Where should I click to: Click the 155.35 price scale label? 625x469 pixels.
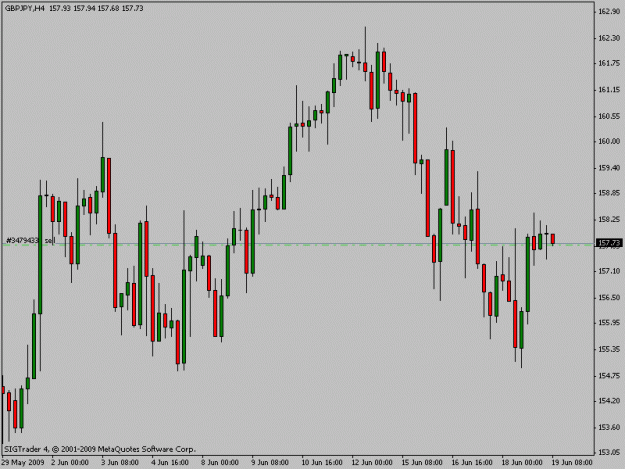609,349
